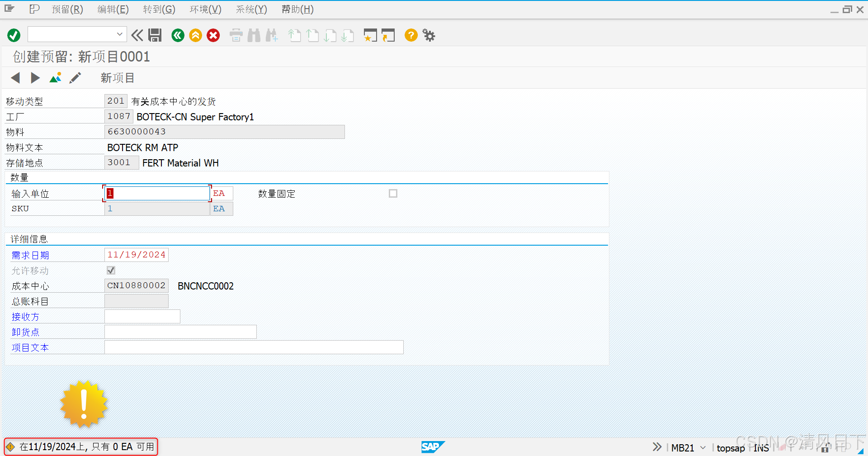Click the 移动类型 201 field

[x=116, y=101]
